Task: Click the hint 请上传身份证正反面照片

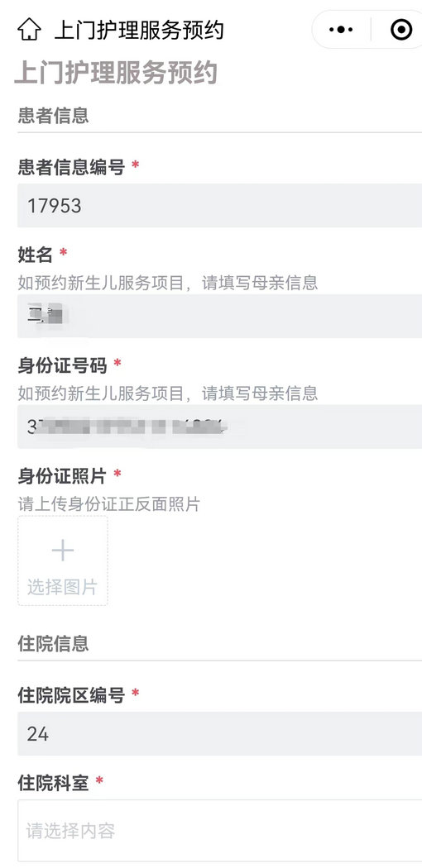Action: tap(108, 503)
